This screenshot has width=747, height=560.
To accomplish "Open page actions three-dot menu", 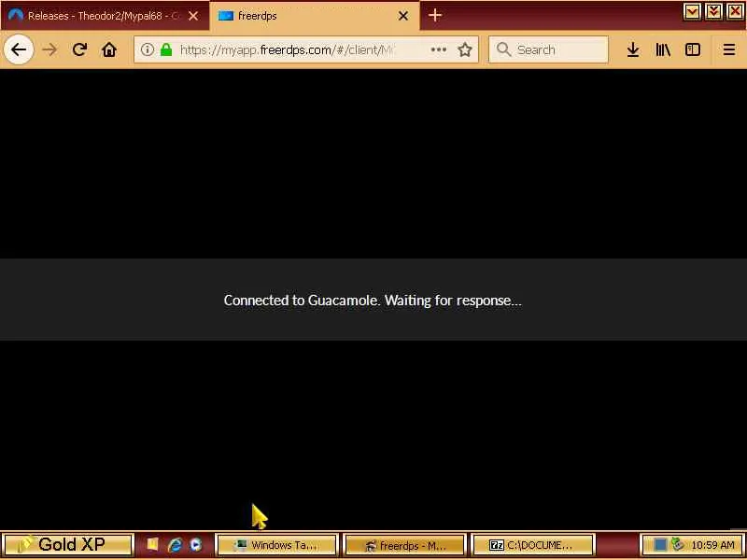I will click(438, 49).
